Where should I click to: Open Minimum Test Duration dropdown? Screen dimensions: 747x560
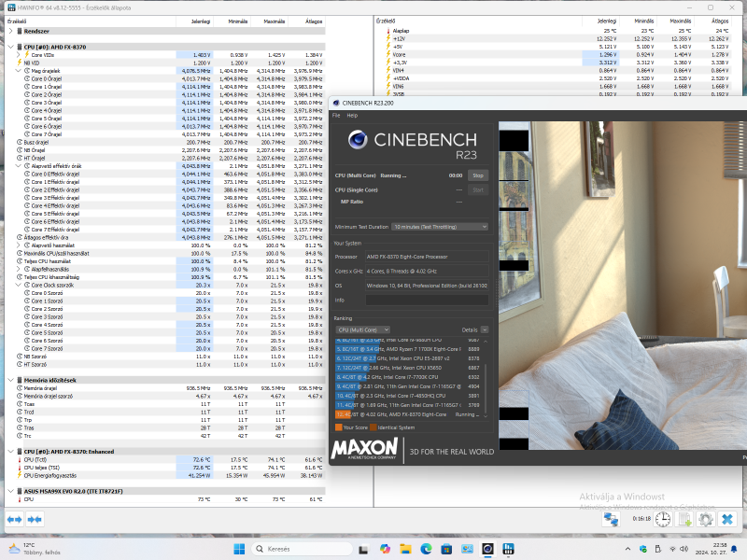[x=440, y=227]
